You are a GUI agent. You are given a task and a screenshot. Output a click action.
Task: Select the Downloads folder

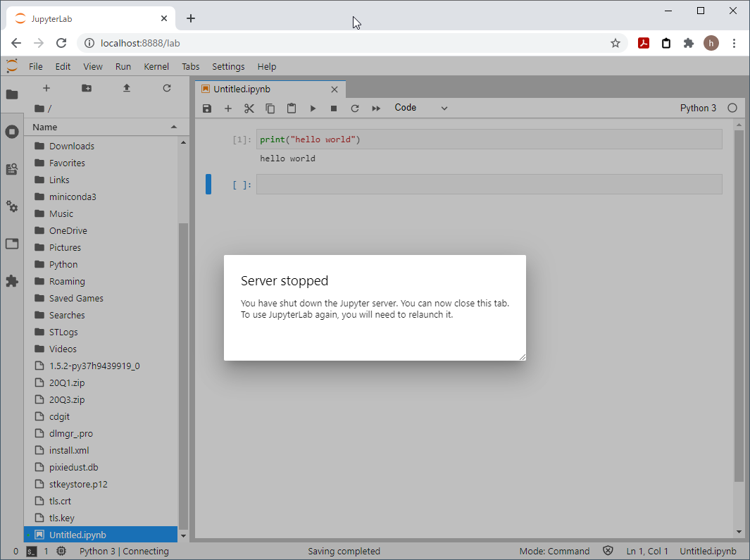101,146
